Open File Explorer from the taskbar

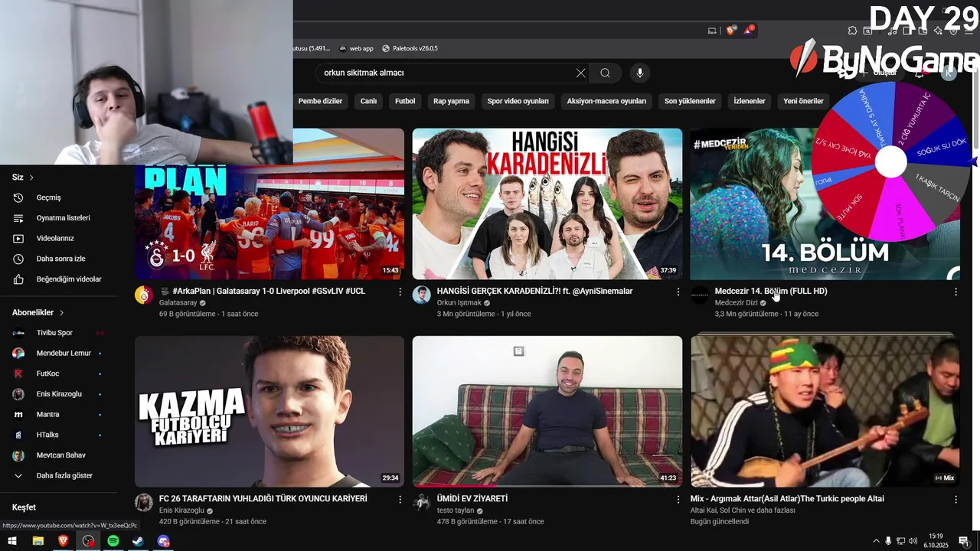click(x=38, y=541)
